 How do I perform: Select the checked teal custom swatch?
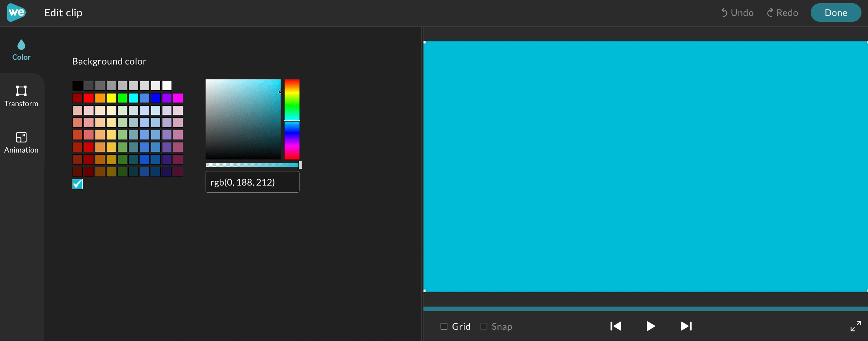coord(77,184)
